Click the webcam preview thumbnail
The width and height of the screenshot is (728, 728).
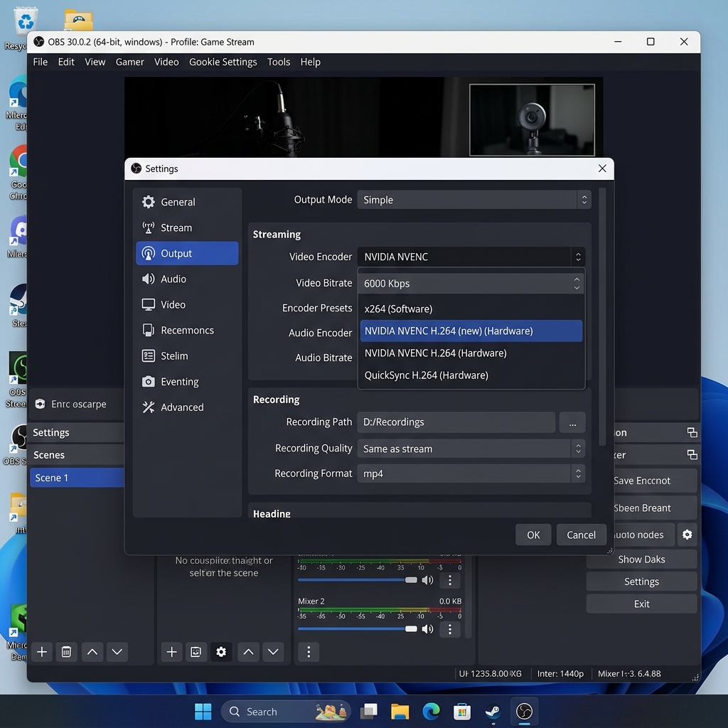[x=532, y=119]
